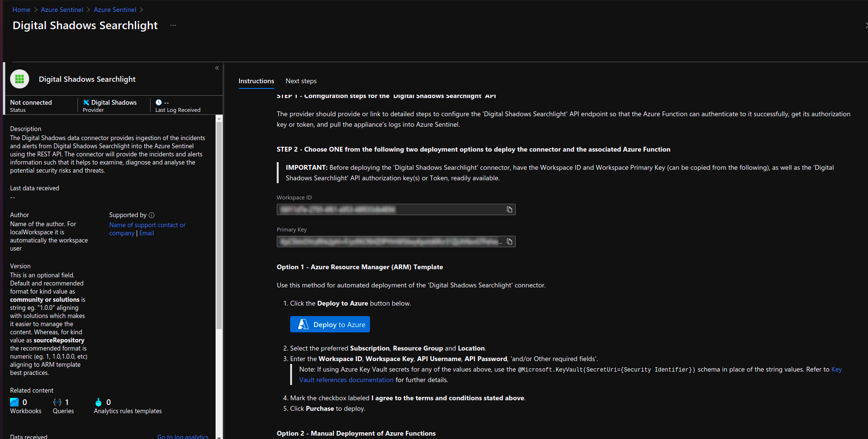Copy the Workspace ID value
Viewport: 868px width, 439px height.
point(510,209)
